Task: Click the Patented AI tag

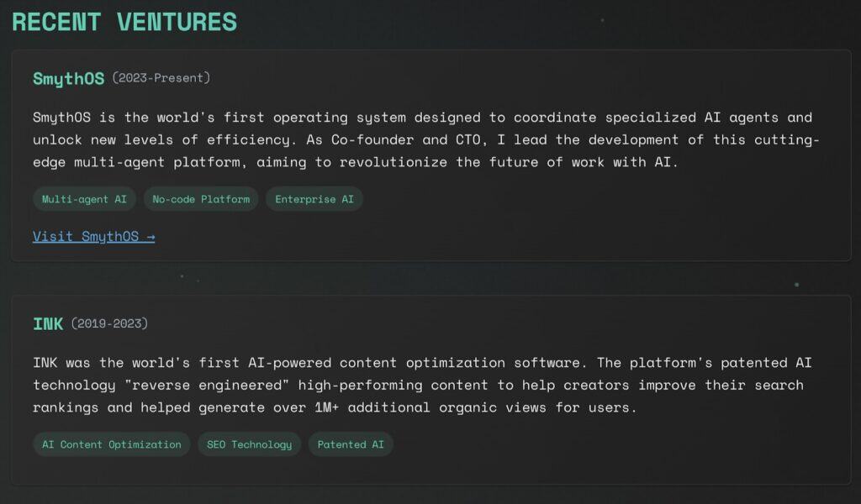Action: 351,444
